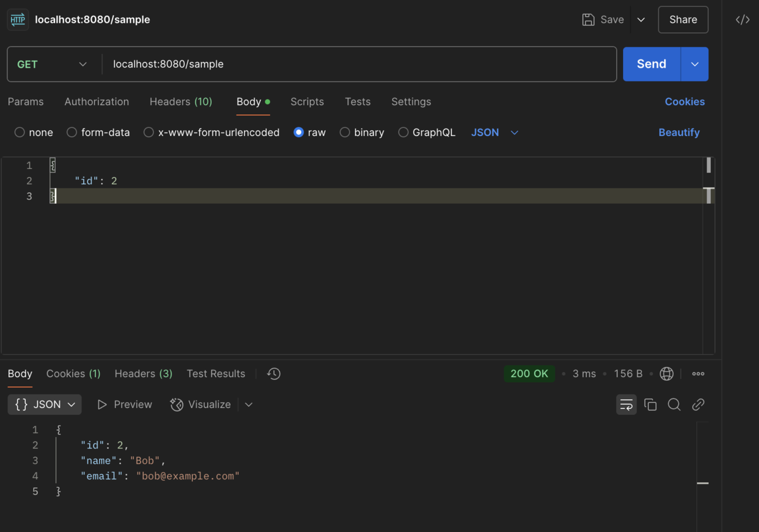Image resolution: width=759 pixels, height=532 pixels.
Task: Click the "name": "Bob" response line
Action: (123, 461)
